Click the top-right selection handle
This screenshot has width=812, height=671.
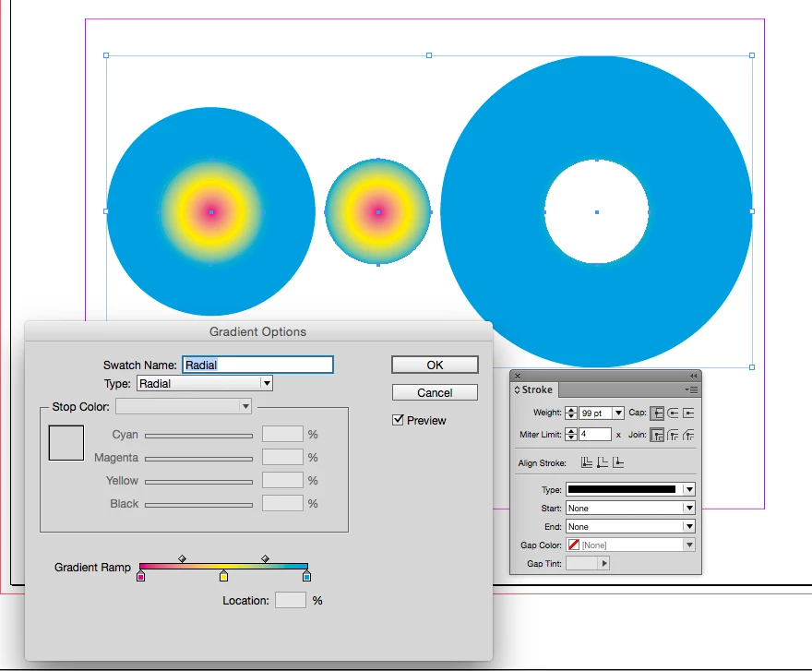click(752, 55)
